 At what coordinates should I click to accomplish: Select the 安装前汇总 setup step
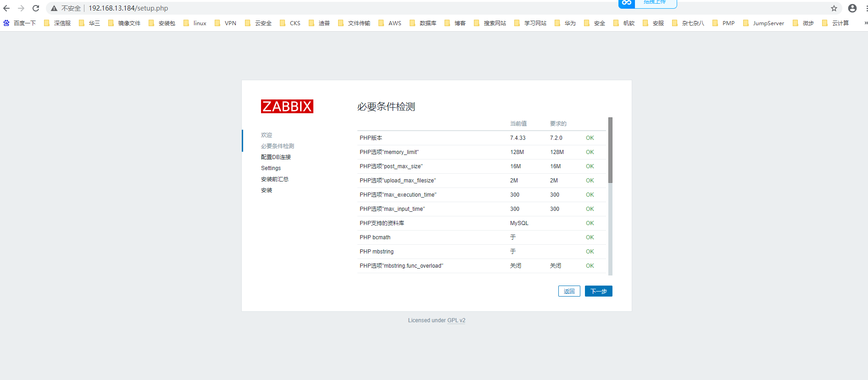coord(275,179)
